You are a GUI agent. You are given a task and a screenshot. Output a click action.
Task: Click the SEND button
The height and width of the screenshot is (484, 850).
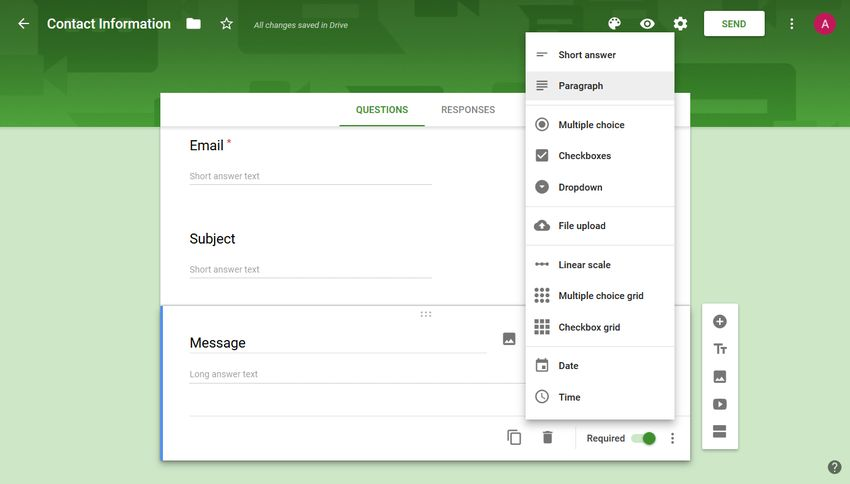click(734, 24)
